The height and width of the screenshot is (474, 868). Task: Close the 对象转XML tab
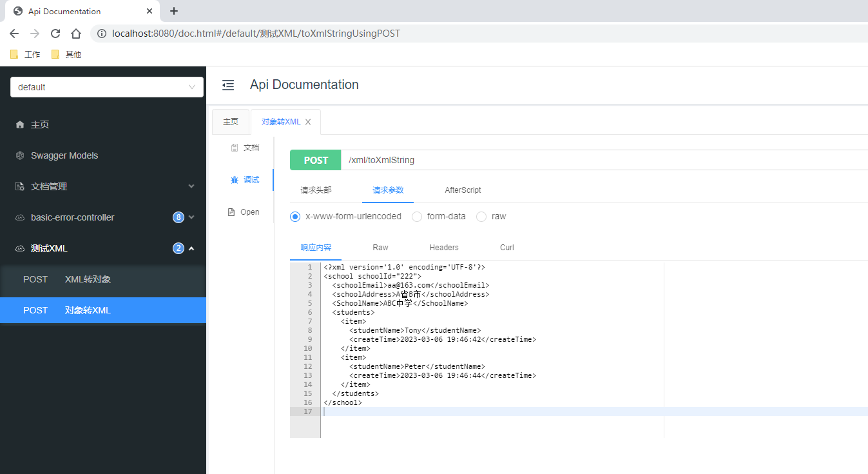pyautogui.click(x=308, y=122)
